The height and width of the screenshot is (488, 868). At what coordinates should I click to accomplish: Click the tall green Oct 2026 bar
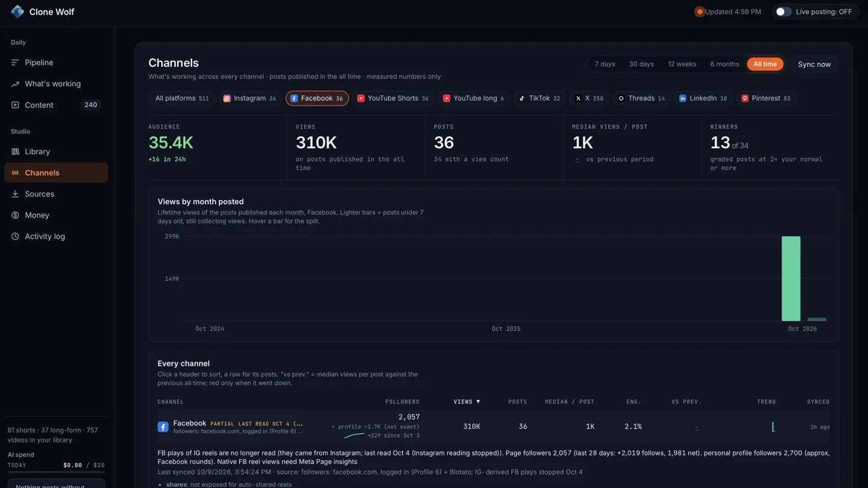click(x=791, y=278)
